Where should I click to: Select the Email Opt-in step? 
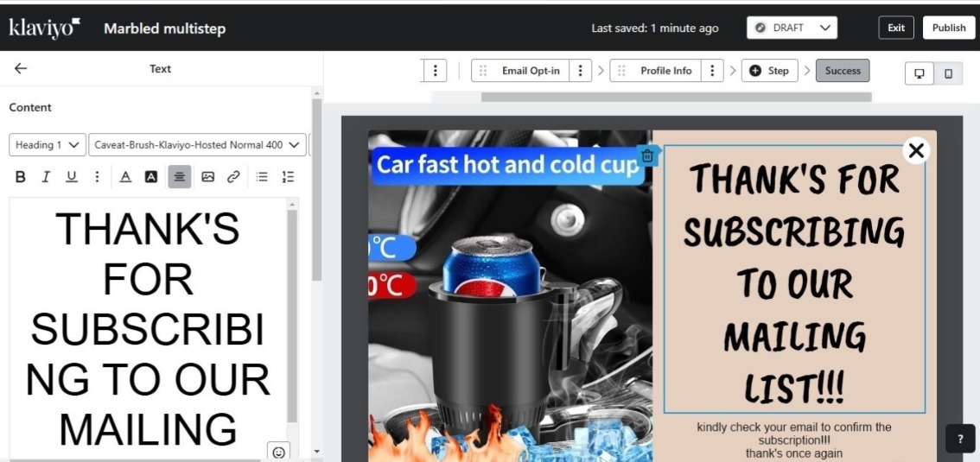point(530,71)
